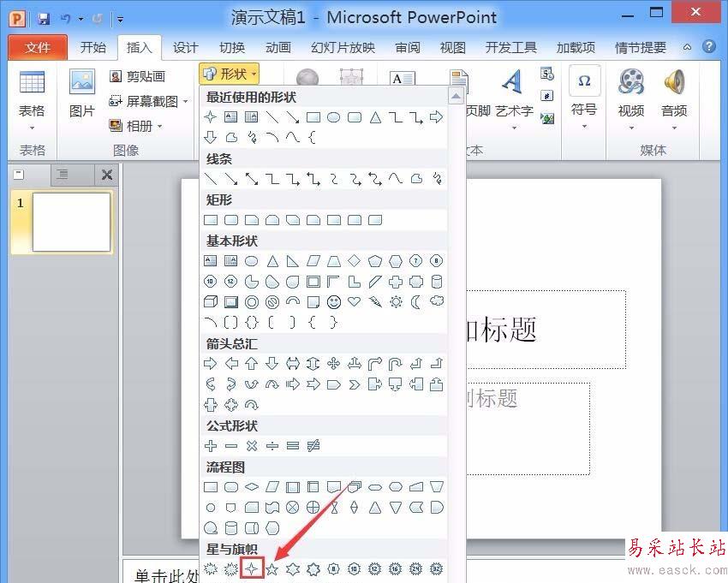Select the up arrow in block arrows
This screenshot has height=583, width=728.
tap(252, 364)
